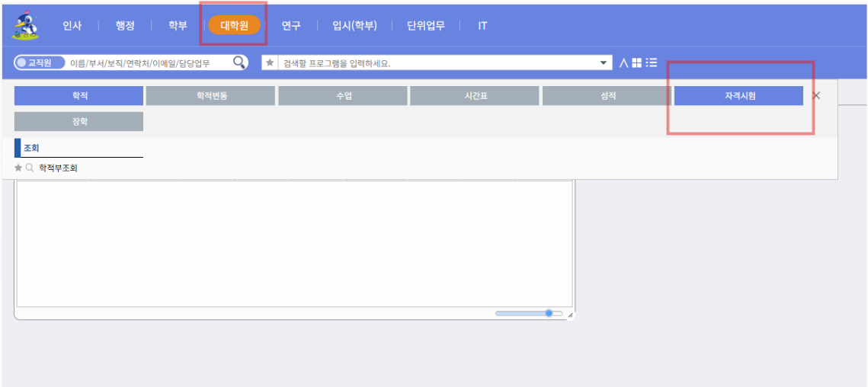Open the 인사 top menu

tap(72, 25)
